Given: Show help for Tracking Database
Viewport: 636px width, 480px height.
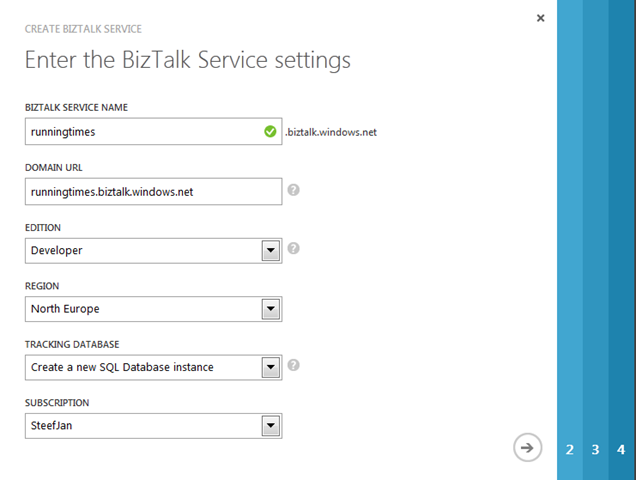Looking at the screenshot, I should pyautogui.click(x=294, y=365).
